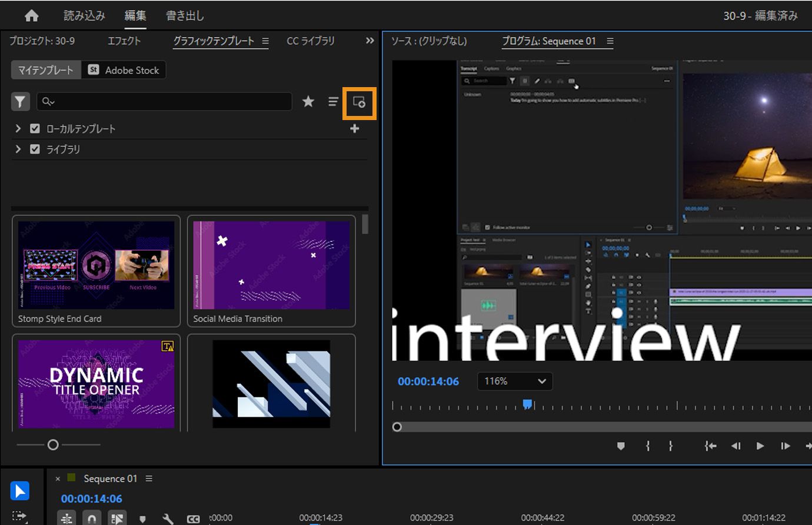Viewport: 812px width, 525px height.
Task: Switch to the CC ライブラリ tab
Action: [311, 41]
